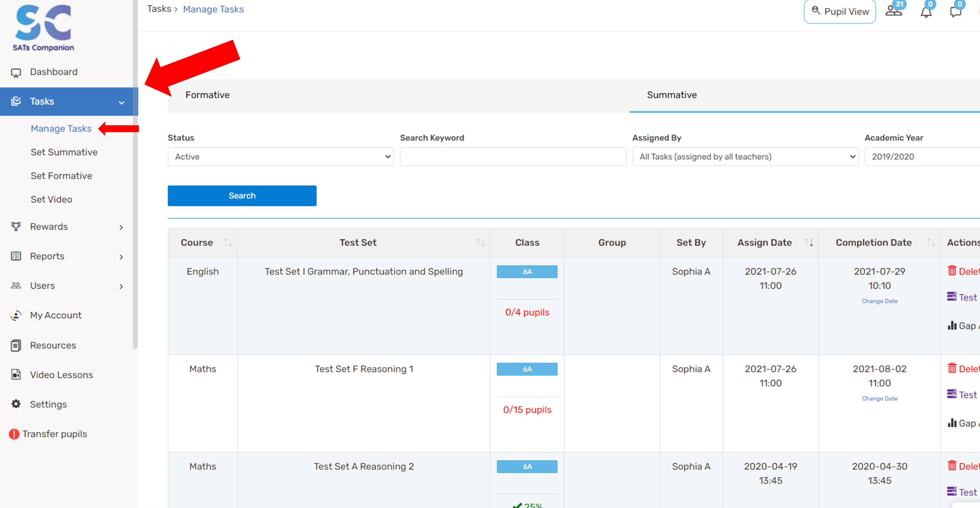Open the pupils icon with 31 badge
The width and height of the screenshot is (980, 508).
click(x=894, y=11)
